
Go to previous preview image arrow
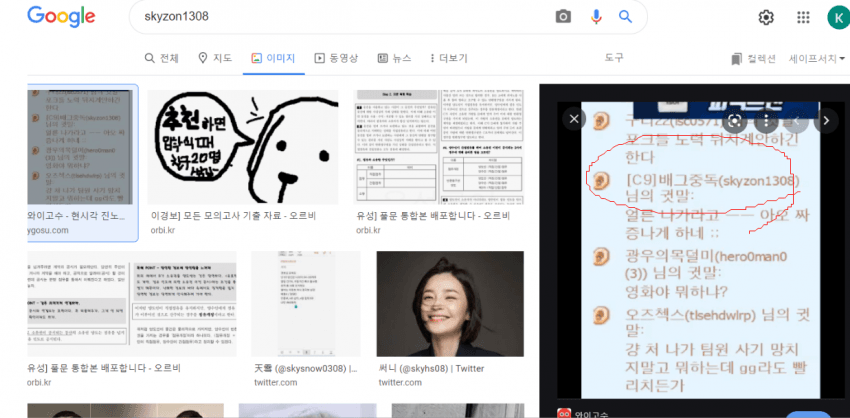tap(796, 120)
